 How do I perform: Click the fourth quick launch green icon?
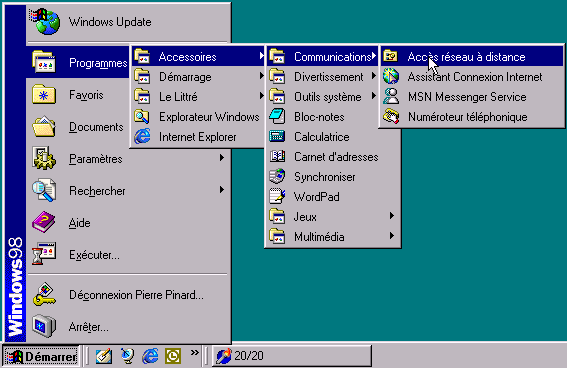coord(173,356)
